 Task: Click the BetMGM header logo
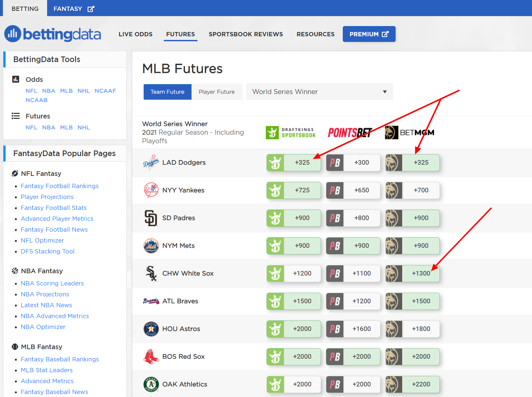point(409,133)
